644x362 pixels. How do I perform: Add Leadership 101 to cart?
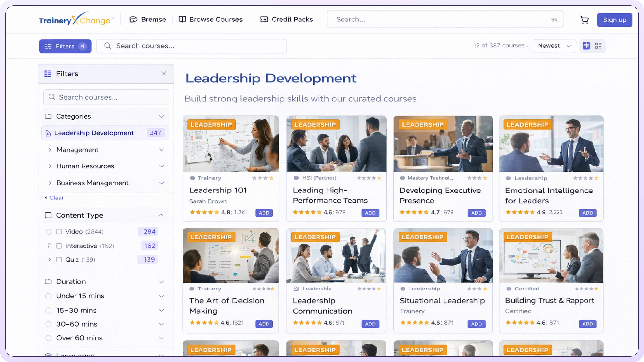(x=264, y=213)
